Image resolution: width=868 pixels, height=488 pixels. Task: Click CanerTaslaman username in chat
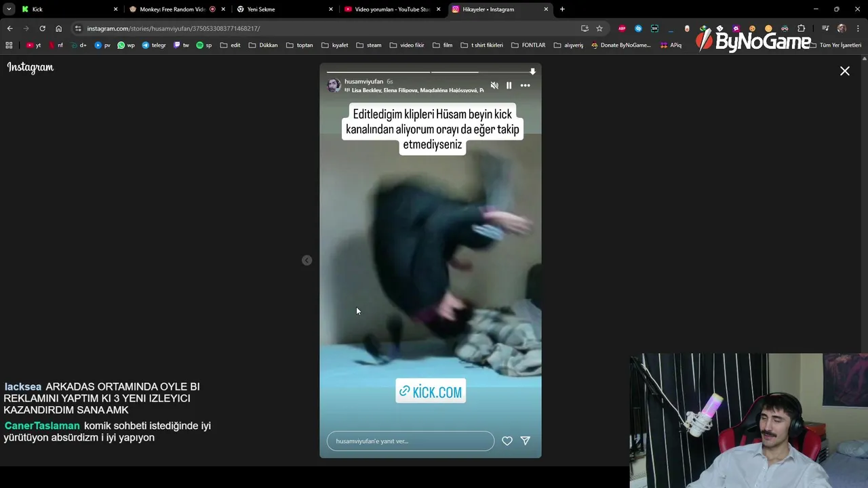42,426
